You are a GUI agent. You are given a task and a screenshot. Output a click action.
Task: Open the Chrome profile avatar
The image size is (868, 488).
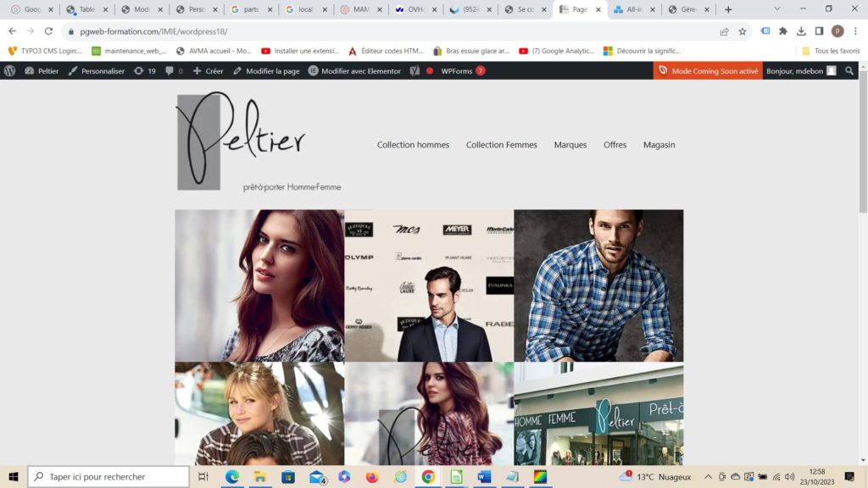coord(837,31)
